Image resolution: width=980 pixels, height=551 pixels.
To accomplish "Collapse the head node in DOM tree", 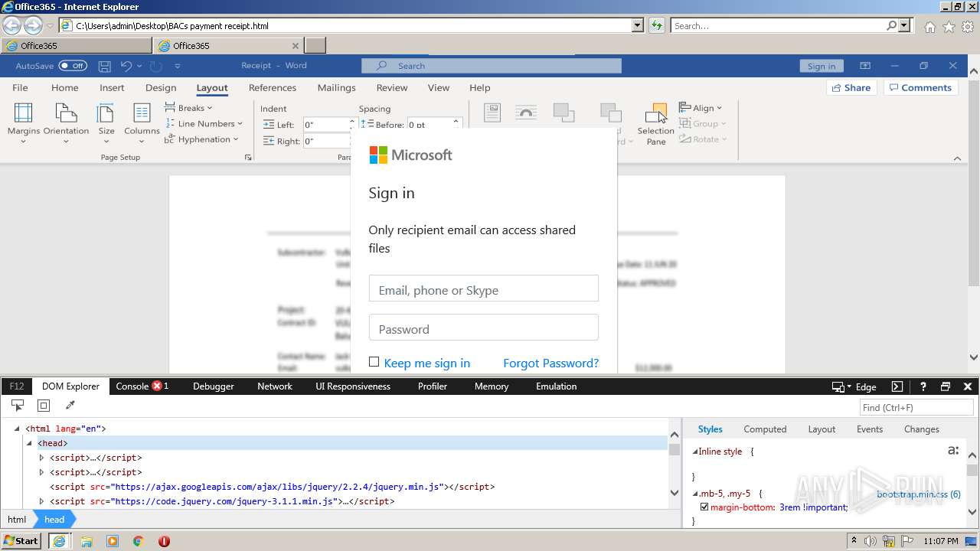I will click(30, 443).
